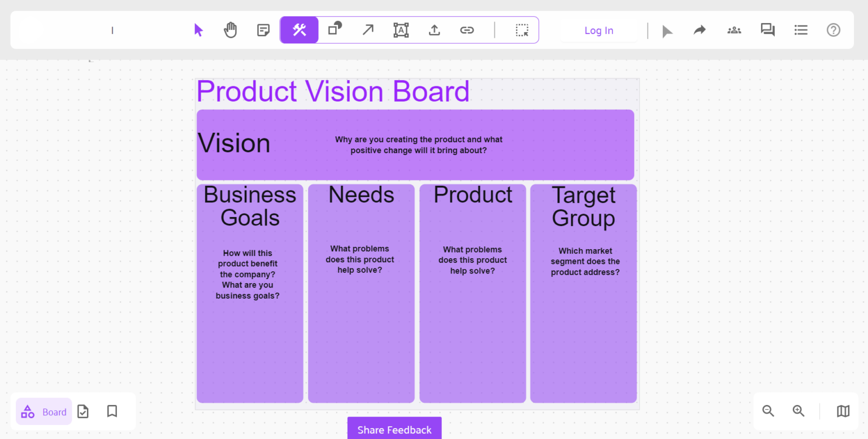Choose the connector arrow tool

point(368,30)
